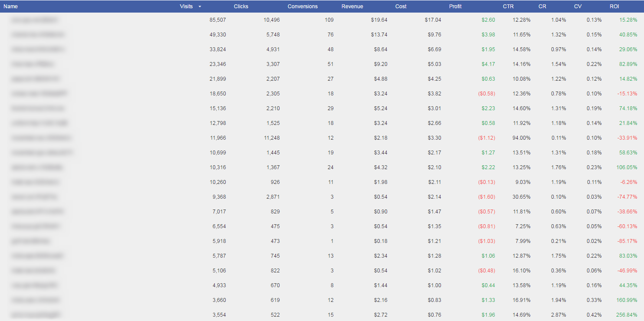The width and height of the screenshot is (644, 321).
Task: Click the CV column header
Action: click(x=578, y=7)
